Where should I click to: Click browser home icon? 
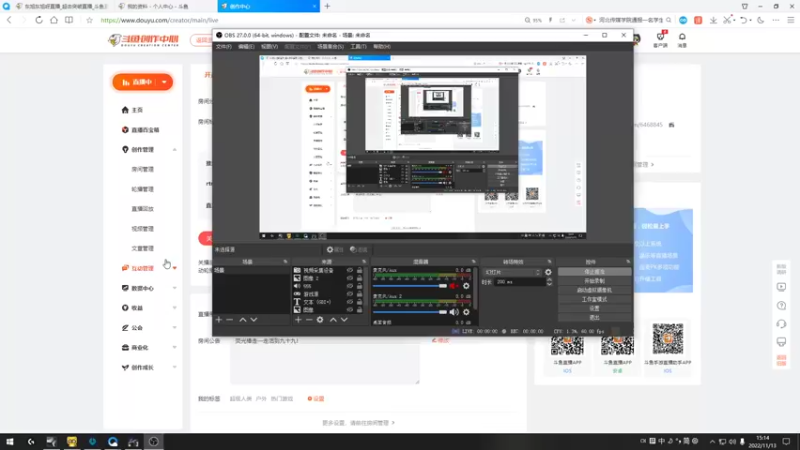[54, 20]
